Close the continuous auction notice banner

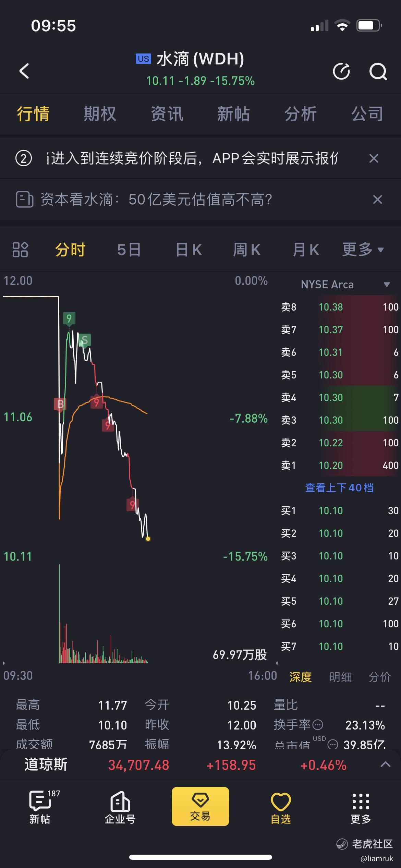click(x=374, y=158)
